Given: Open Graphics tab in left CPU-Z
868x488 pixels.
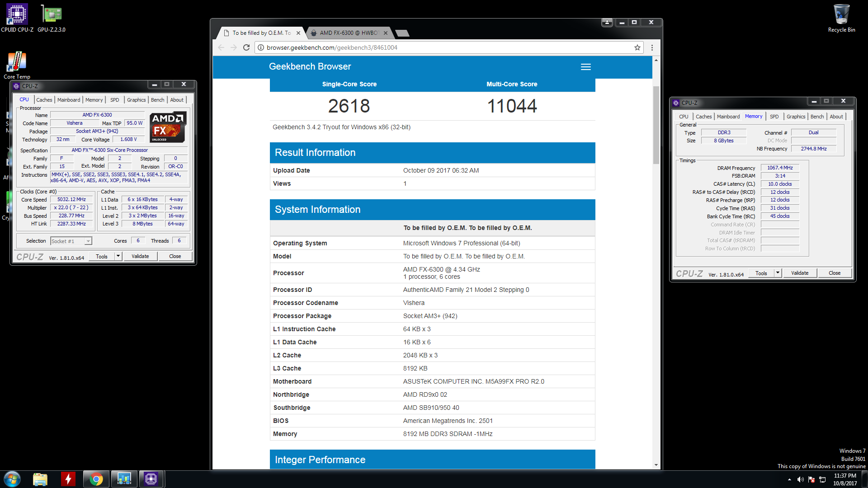Looking at the screenshot, I should 136,100.
